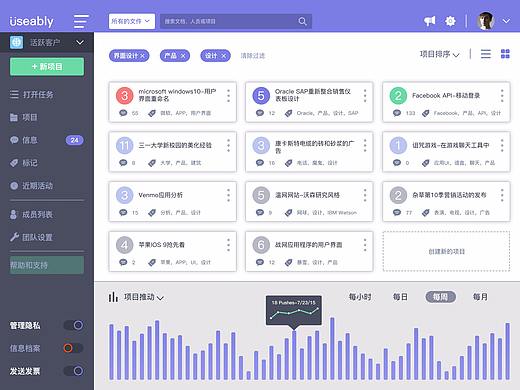Click comment icon on microsoft windows10 card
The height and width of the screenshot is (390, 520).
pyautogui.click(x=123, y=113)
